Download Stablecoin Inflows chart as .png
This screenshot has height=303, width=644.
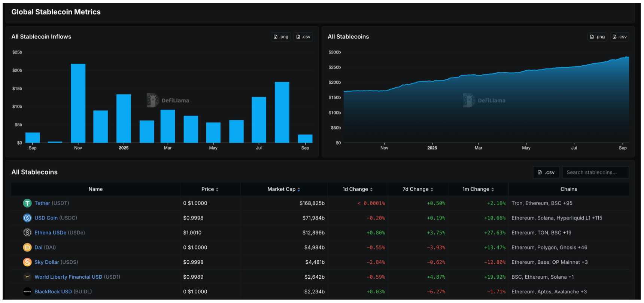pyautogui.click(x=281, y=37)
